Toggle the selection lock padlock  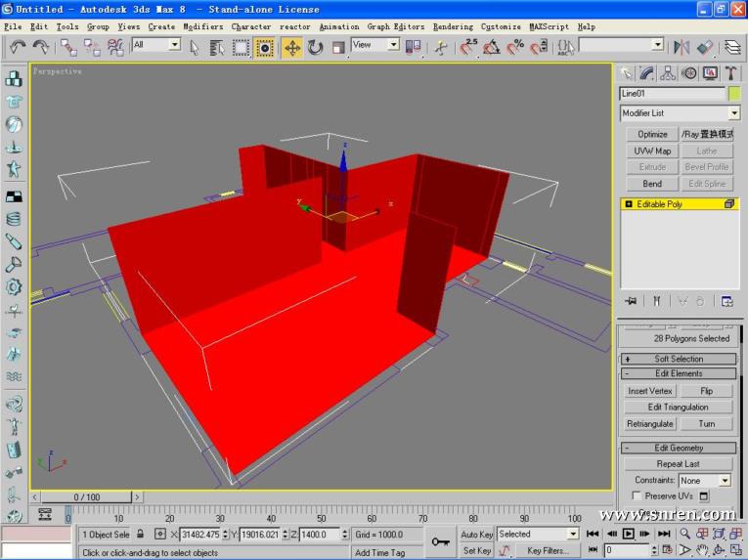[141, 535]
